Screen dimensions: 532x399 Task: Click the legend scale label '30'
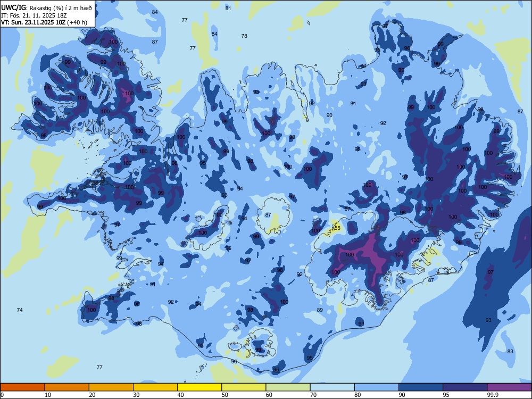(136, 395)
